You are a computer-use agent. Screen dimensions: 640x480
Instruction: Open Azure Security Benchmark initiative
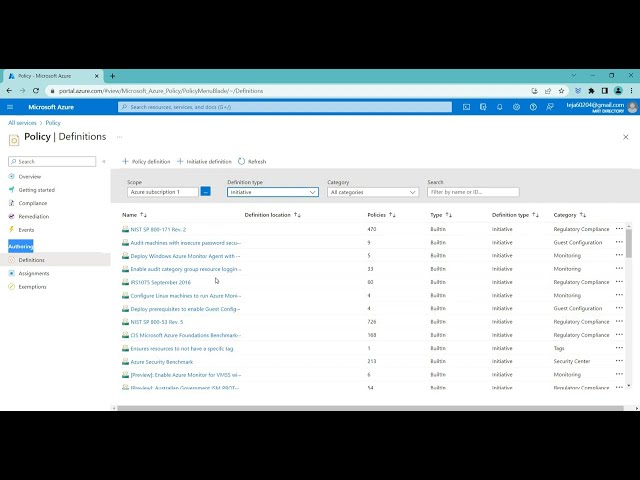tap(162, 362)
